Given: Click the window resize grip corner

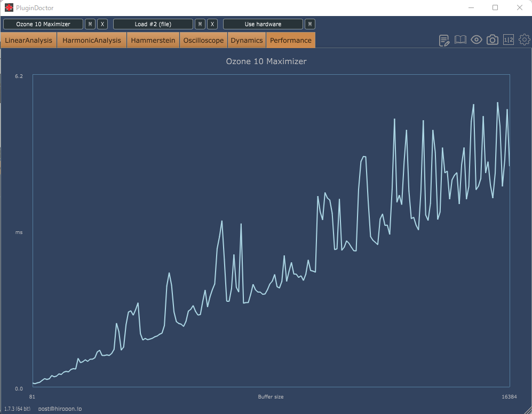Looking at the screenshot, I should pos(528,410).
